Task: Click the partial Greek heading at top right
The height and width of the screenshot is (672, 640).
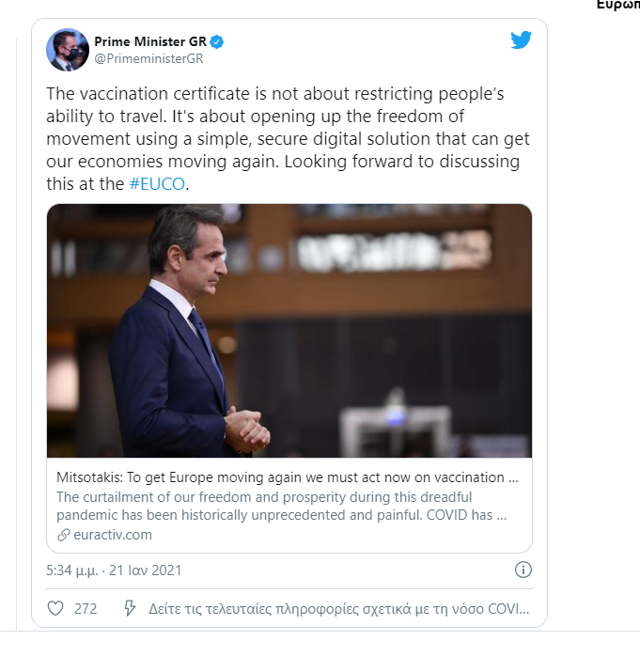Action: coord(618,5)
